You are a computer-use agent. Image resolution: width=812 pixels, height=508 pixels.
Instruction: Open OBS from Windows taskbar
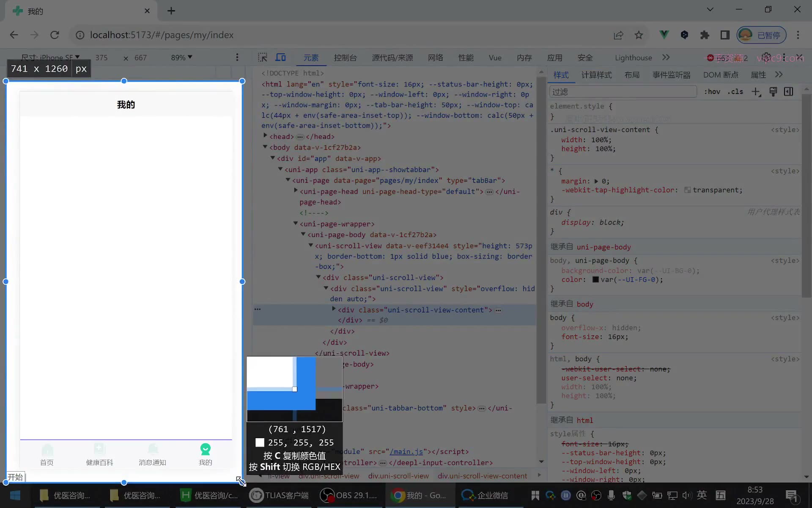(x=349, y=495)
